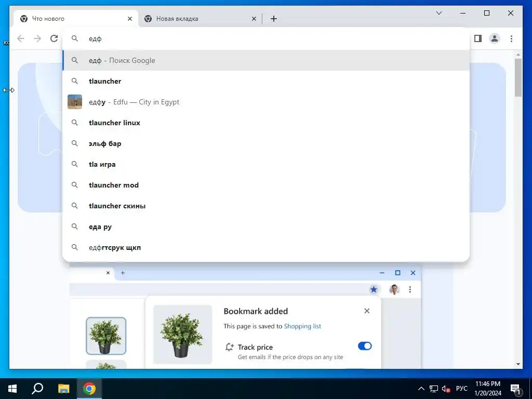The width and height of the screenshot is (532, 399).
Task: Toggle the Track price switch
Action: (x=365, y=346)
